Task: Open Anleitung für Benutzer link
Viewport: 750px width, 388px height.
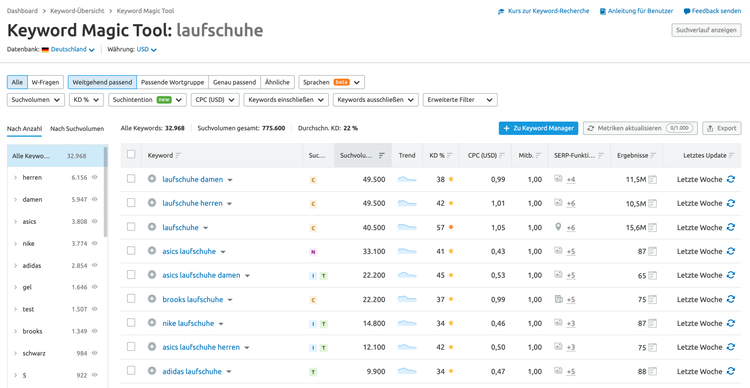Action: (636, 11)
